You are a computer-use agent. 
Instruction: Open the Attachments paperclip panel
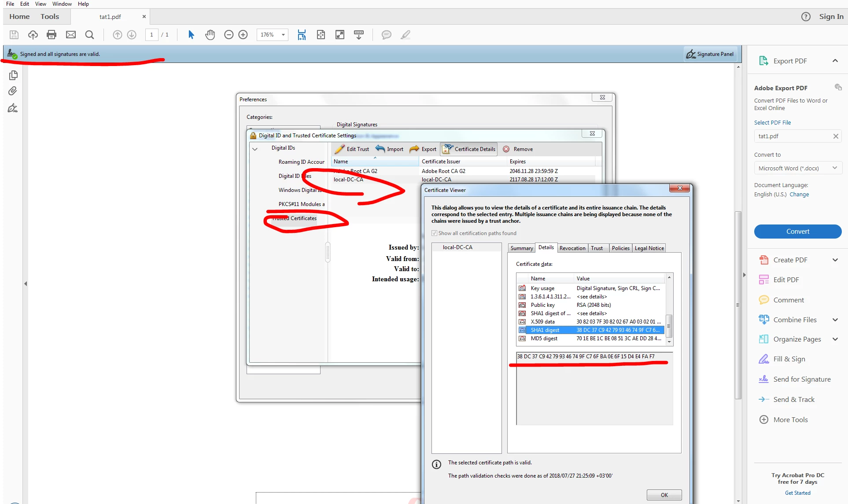[x=13, y=91]
